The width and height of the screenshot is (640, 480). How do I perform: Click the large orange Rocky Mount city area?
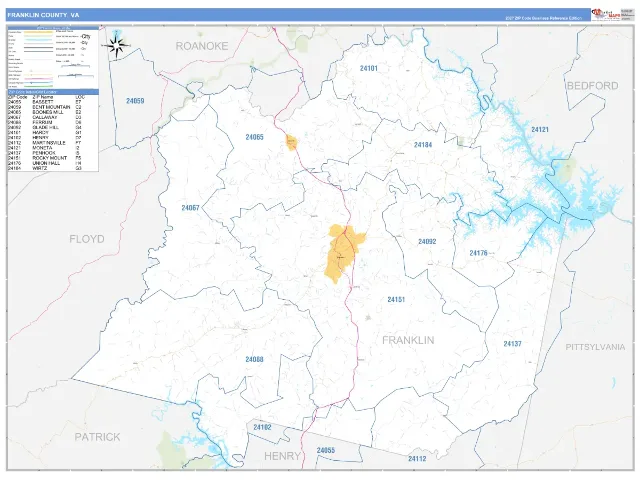click(342, 251)
